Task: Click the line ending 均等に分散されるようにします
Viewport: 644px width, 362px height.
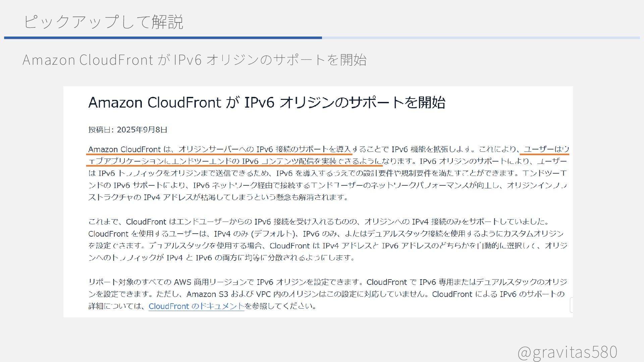Action: pyautogui.click(x=221, y=258)
